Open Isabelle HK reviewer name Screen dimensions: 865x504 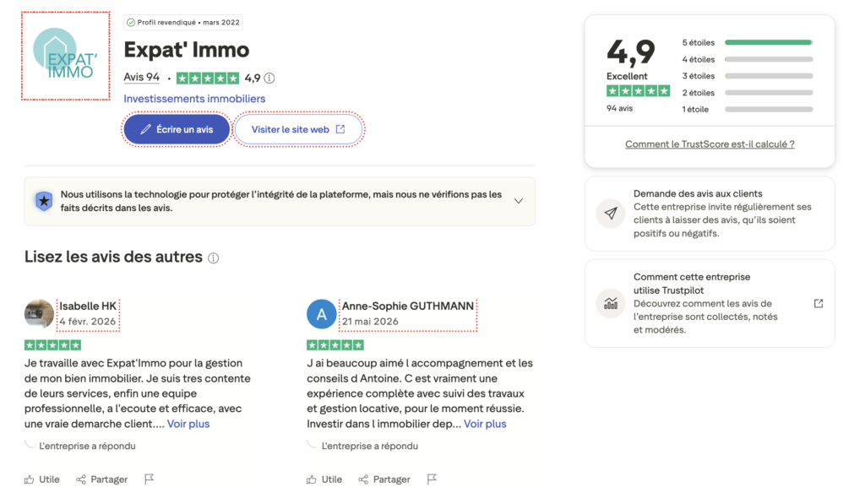click(88, 306)
